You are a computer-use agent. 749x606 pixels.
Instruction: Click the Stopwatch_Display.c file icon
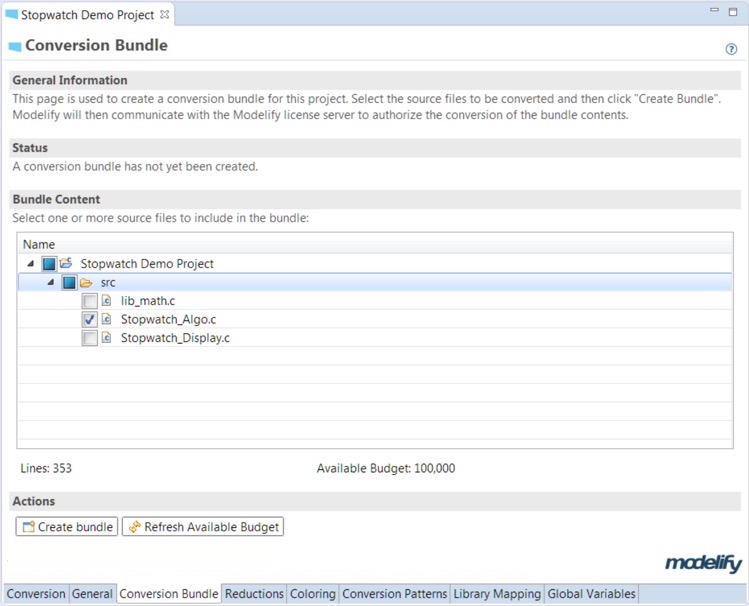click(x=107, y=338)
